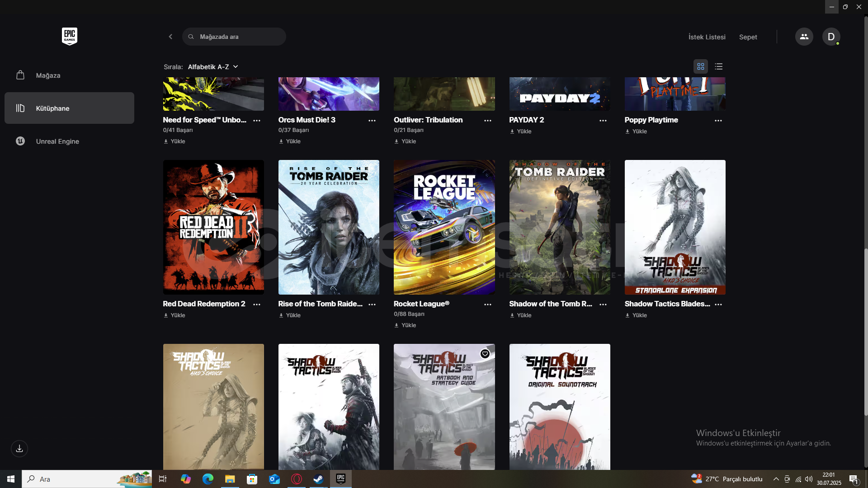Open the Windows Start menu
The image size is (868, 488).
pyautogui.click(x=11, y=479)
